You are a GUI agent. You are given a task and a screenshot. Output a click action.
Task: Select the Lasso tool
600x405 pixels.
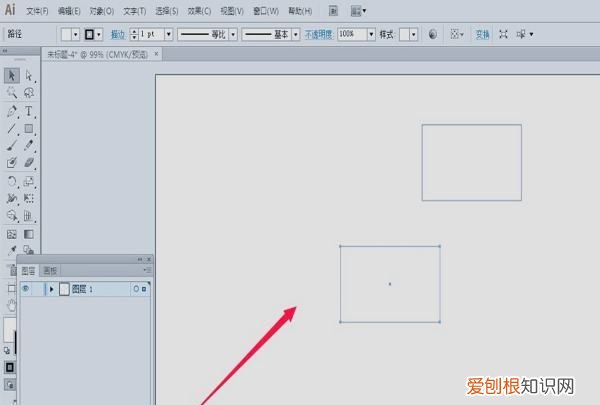click(x=29, y=93)
